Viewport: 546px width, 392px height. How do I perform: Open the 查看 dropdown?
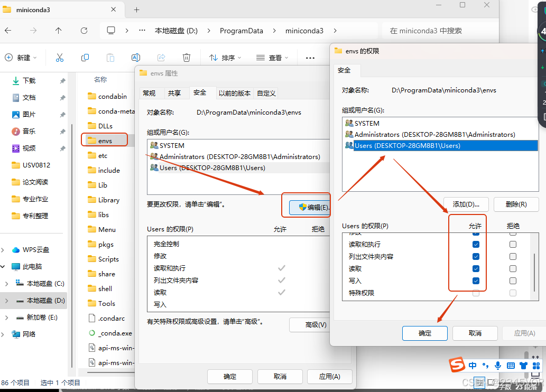pyautogui.click(x=272, y=57)
